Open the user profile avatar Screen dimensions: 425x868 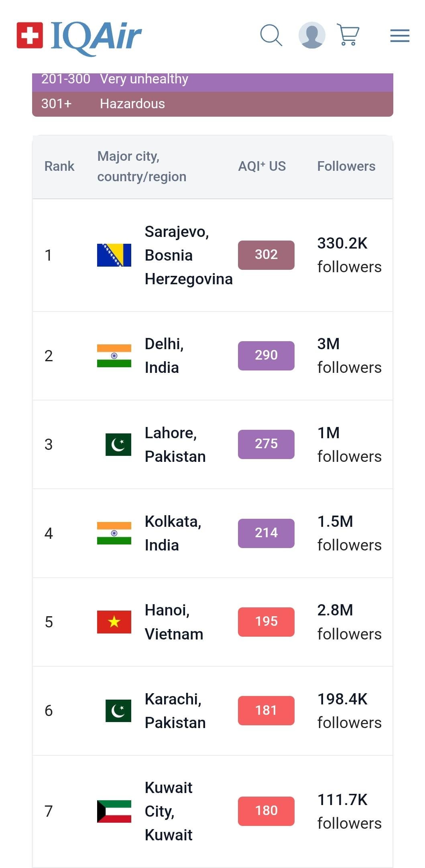pyautogui.click(x=312, y=35)
